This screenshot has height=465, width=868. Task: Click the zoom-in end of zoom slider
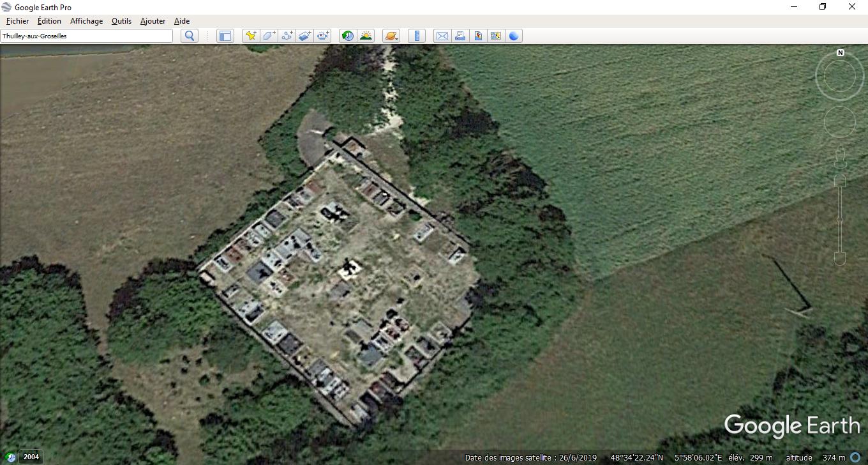[840, 181]
